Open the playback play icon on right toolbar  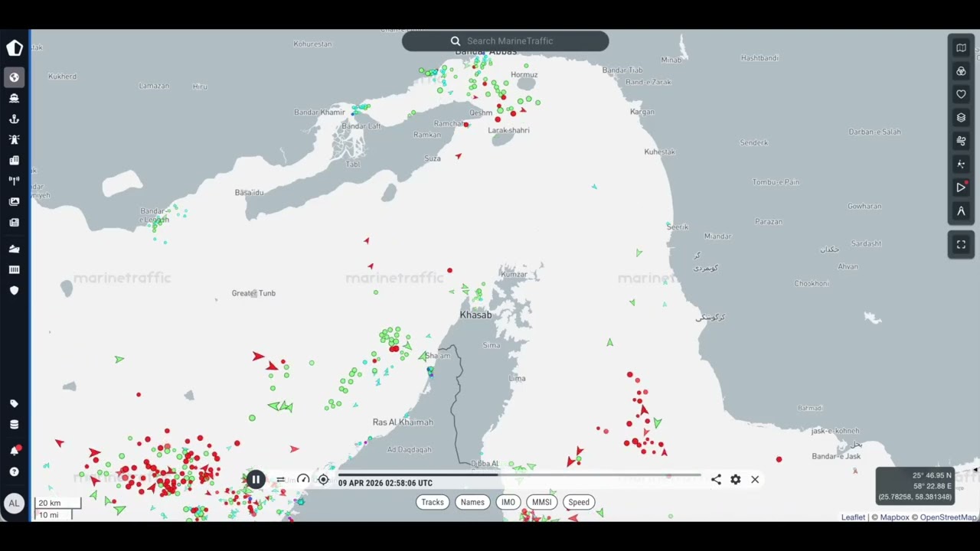pyautogui.click(x=961, y=187)
